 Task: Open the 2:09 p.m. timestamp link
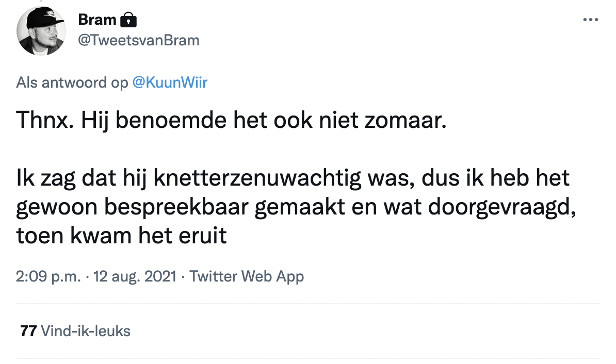point(48,276)
